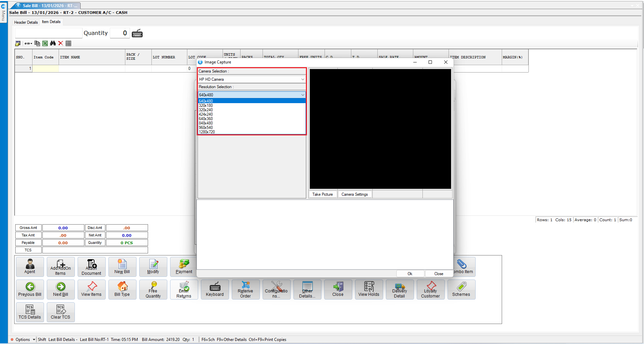644x344 pixels.
Task: Switch to Header Details tab
Action: (26, 22)
